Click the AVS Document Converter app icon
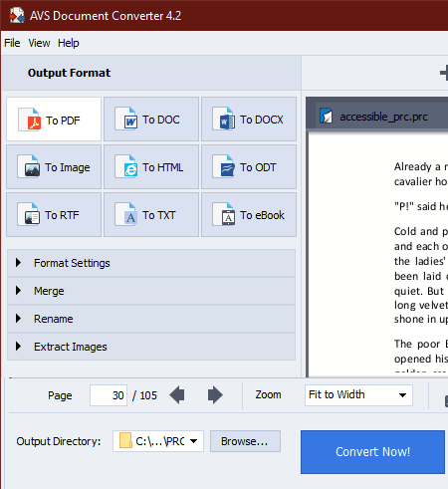The image size is (448, 489). pyautogui.click(x=17, y=15)
